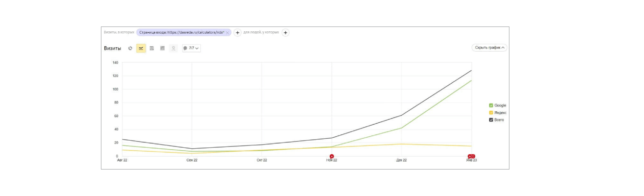This screenshot has height=196, width=644.
Task: Switch to the line chart view
Action: 141,48
